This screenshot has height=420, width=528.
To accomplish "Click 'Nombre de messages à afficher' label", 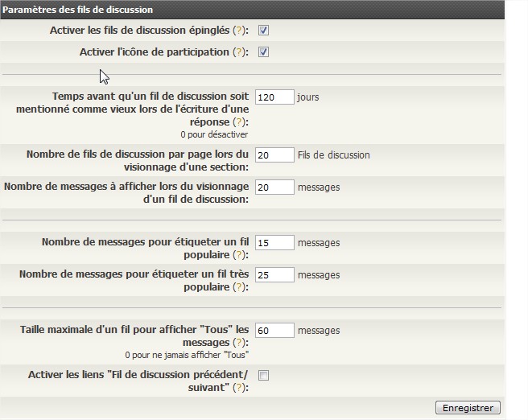I will [126, 193].
